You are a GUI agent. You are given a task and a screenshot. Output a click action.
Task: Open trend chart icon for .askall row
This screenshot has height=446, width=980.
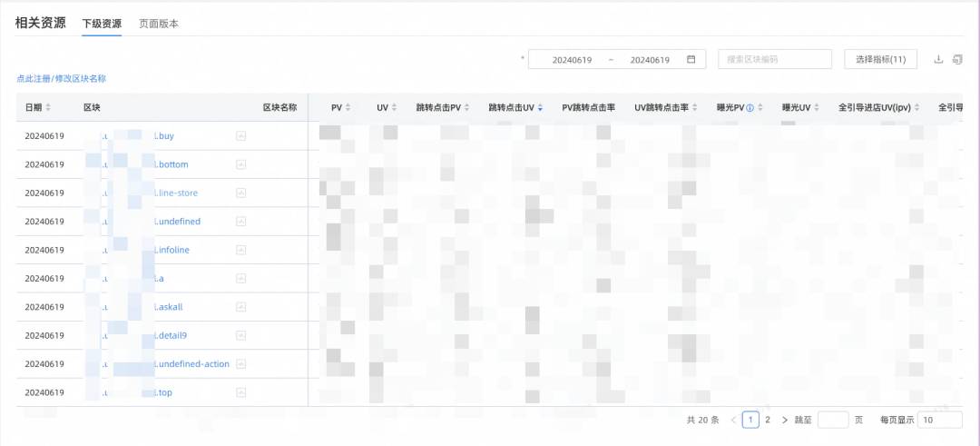[x=240, y=307]
